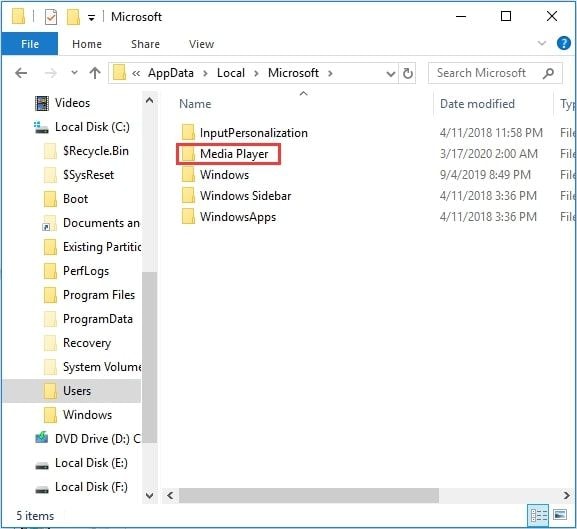Click the search magnifier icon
Viewport: 577px width, 529px height.
coord(548,73)
